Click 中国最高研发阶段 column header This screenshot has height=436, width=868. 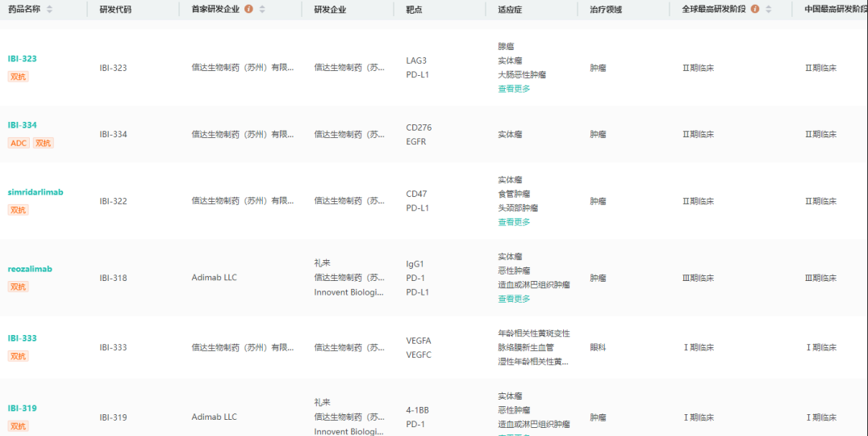[x=836, y=10]
